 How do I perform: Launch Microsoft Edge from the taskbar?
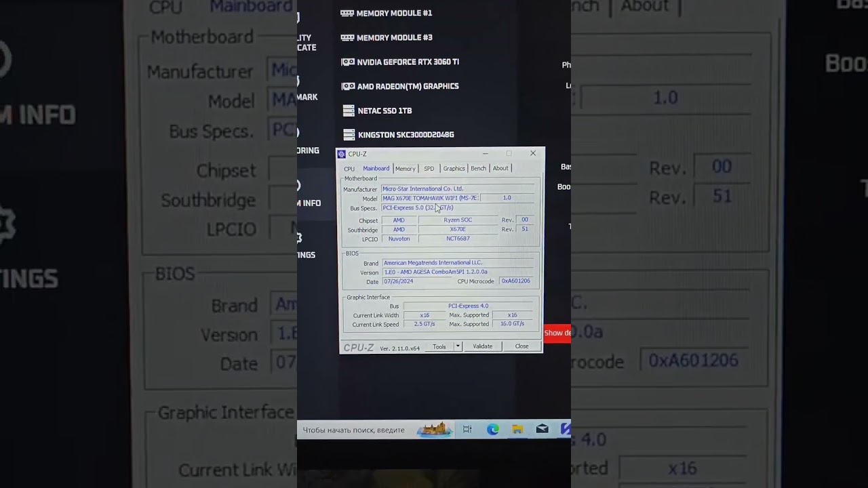[x=493, y=429]
